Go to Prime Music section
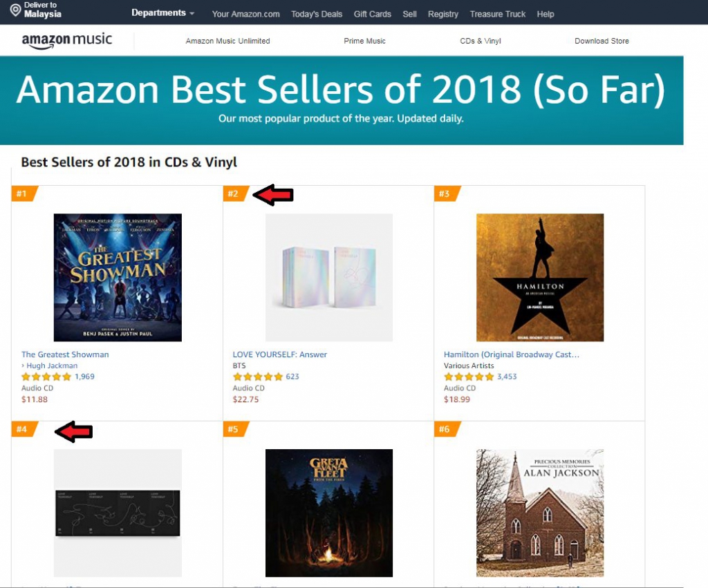The width and height of the screenshot is (708, 588). tap(364, 41)
